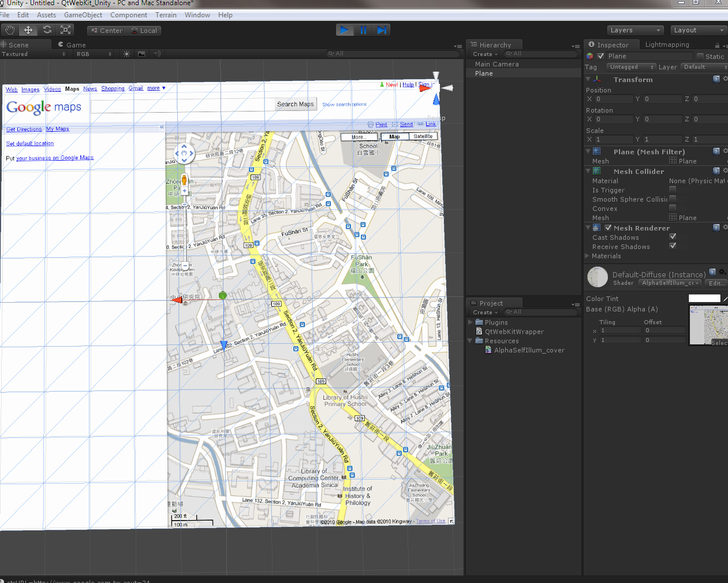This screenshot has width=728, height=583.
Task: Click the Search Maps button
Action: pyautogui.click(x=296, y=104)
